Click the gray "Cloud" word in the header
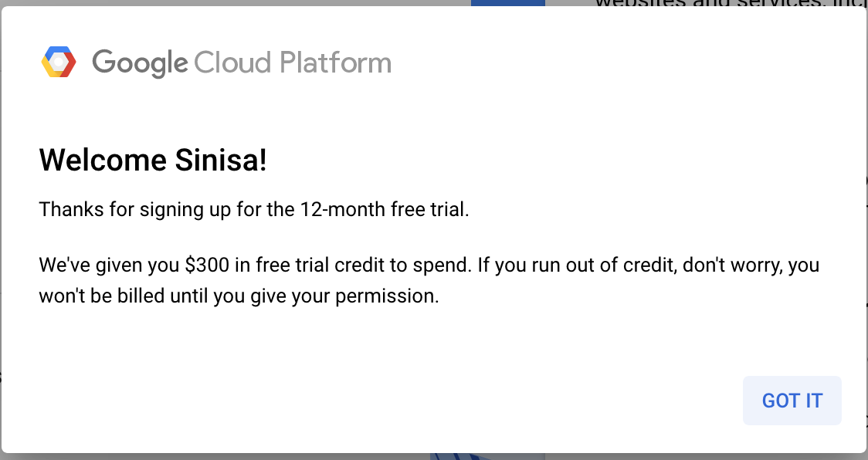The image size is (868, 460). [x=232, y=62]
